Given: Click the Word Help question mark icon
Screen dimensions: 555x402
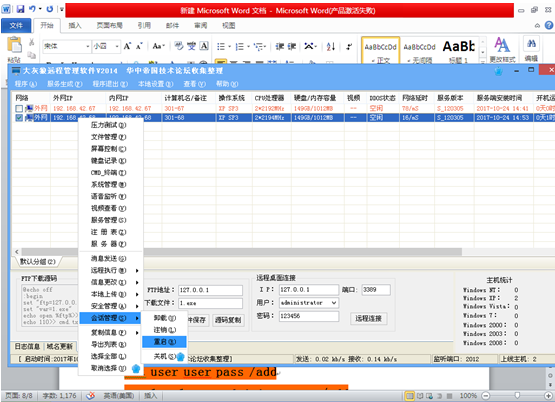Looking at the screenshot, I should tap(549, 25).
